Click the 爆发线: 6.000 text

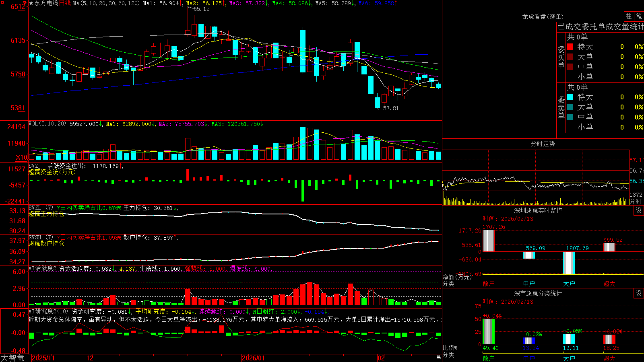[x=251, y=269]
